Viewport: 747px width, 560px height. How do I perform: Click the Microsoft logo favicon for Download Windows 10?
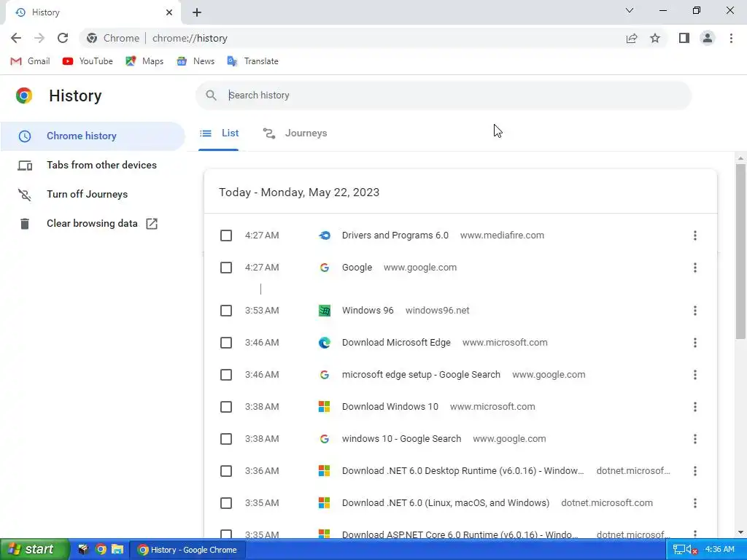point(325,407)
